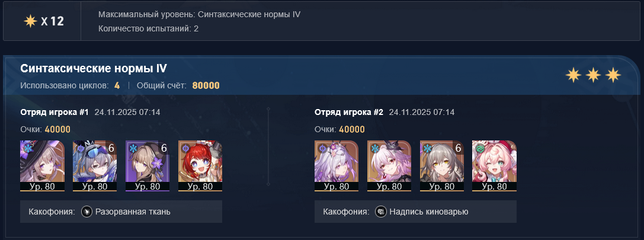Screen dimensions: 644x240
Task: Select the purple-flower brown-haired character portrait
Action: tap(148, 166)
